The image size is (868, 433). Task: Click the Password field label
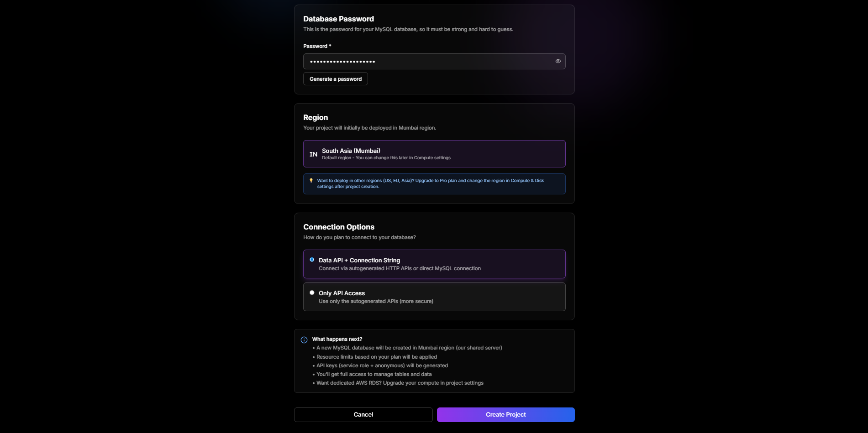[x=315, y=46]
